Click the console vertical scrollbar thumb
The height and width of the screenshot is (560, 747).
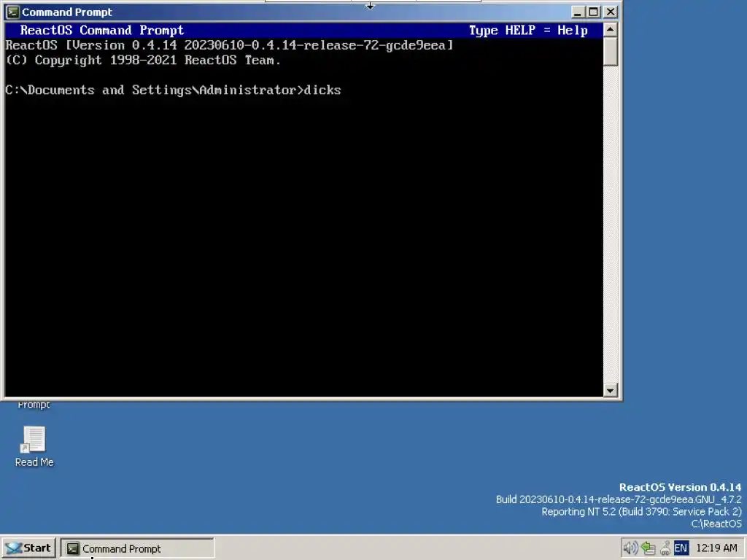[x=611, y=52]
